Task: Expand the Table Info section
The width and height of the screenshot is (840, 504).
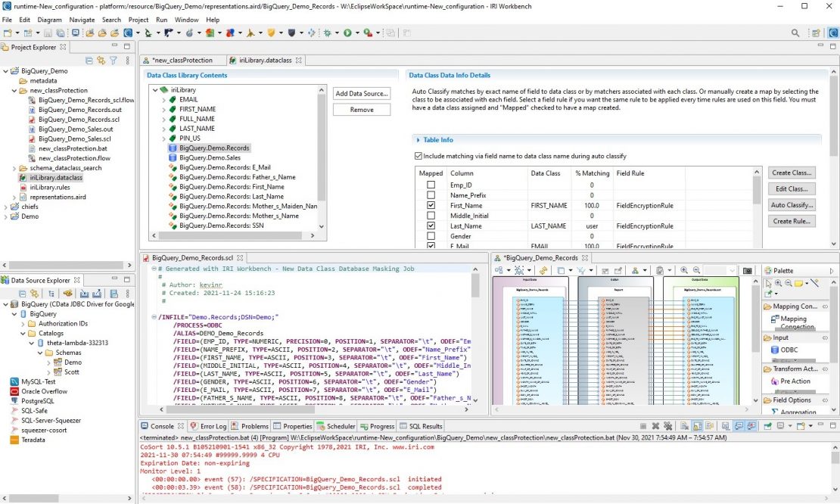Action: [x=418, y=140]
